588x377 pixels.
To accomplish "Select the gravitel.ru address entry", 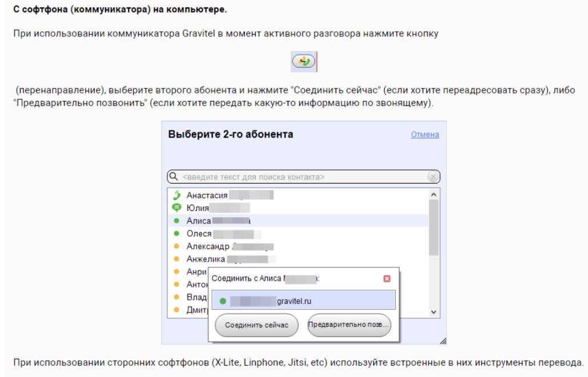I will pos(303,300).
